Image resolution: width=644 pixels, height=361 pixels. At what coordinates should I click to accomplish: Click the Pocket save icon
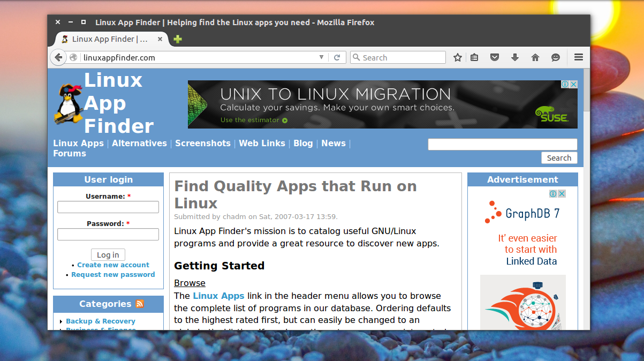point(495,58)
